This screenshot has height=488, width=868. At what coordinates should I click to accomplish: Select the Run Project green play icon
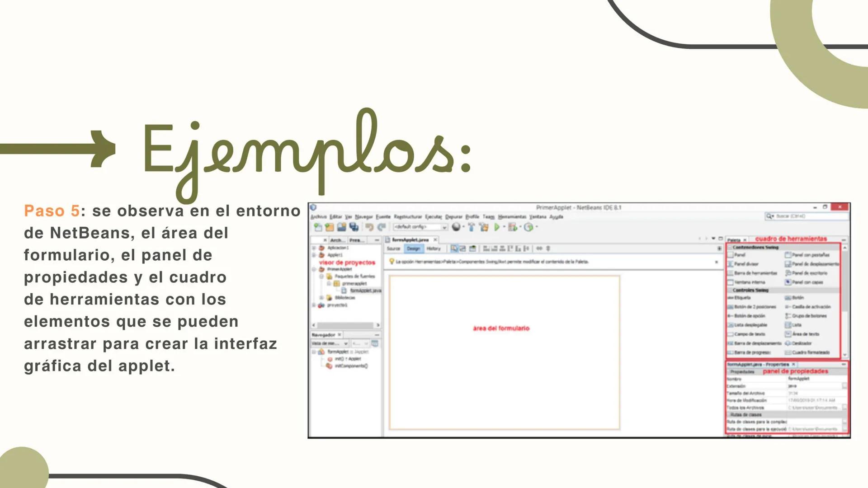(497, 226)
